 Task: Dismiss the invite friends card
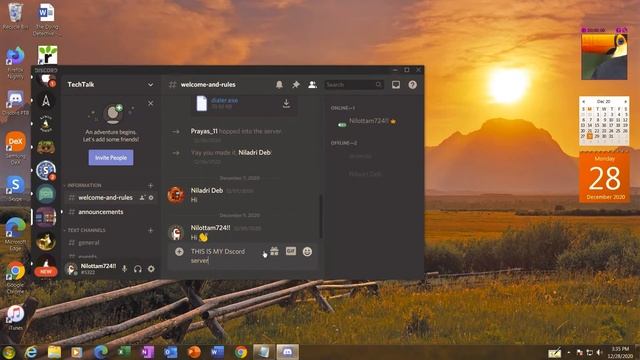[151, 103]
